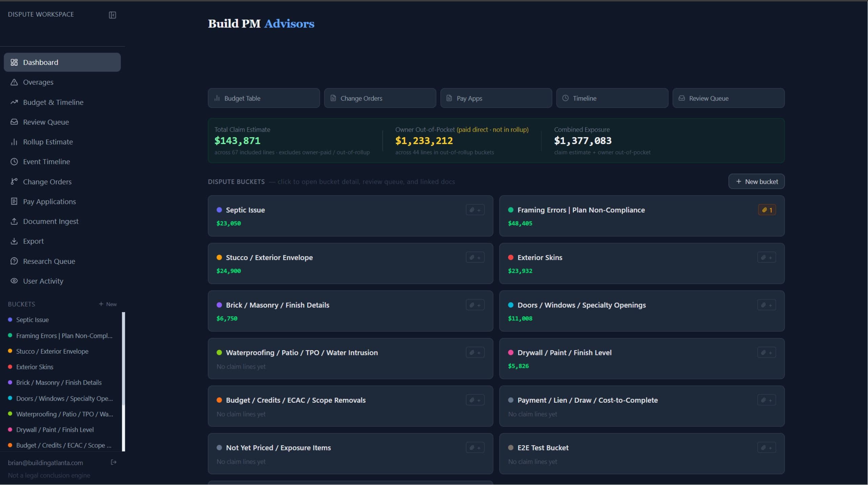
Task: Click the sign-out icon beside email
Action: (114, 462)
